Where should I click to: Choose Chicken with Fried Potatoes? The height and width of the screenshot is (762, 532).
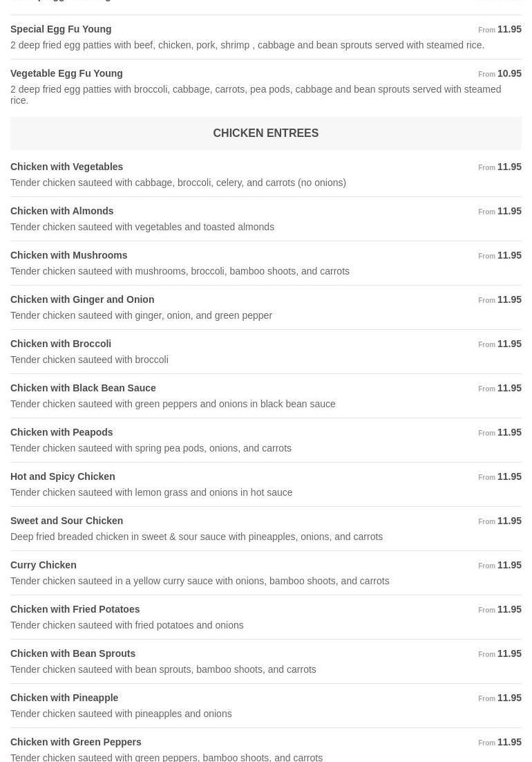tap(75, 609)
